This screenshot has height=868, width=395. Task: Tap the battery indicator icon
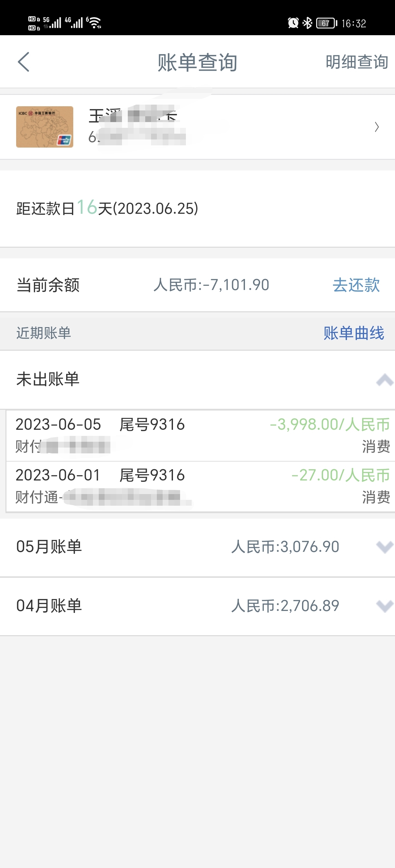[x=327, y=23]
